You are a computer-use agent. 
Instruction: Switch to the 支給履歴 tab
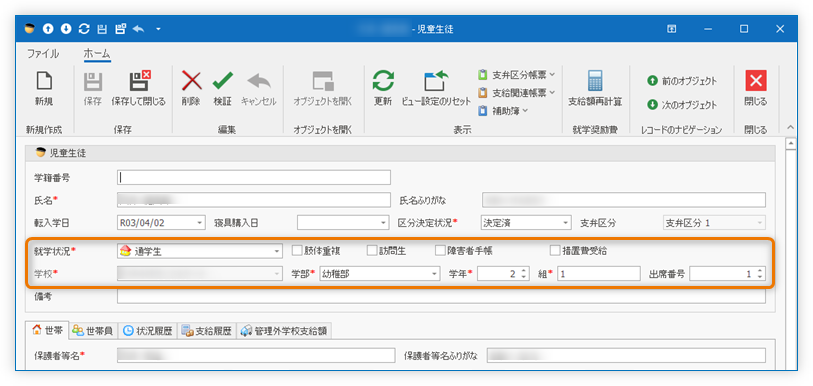point(207,331)
